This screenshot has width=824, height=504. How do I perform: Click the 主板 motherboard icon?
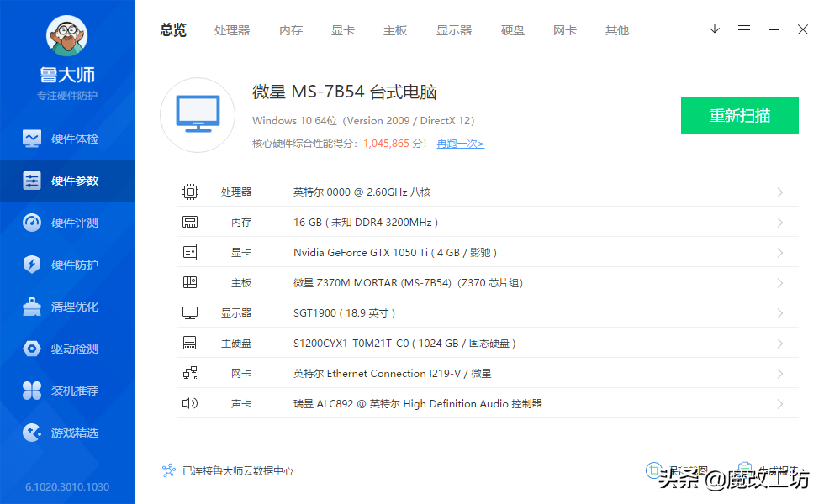point(190,282)
